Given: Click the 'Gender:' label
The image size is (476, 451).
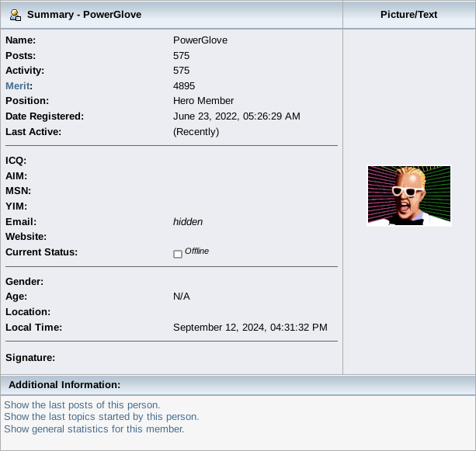Looking at the screenshot, I should pyautogui.click(x=25, y=282).
